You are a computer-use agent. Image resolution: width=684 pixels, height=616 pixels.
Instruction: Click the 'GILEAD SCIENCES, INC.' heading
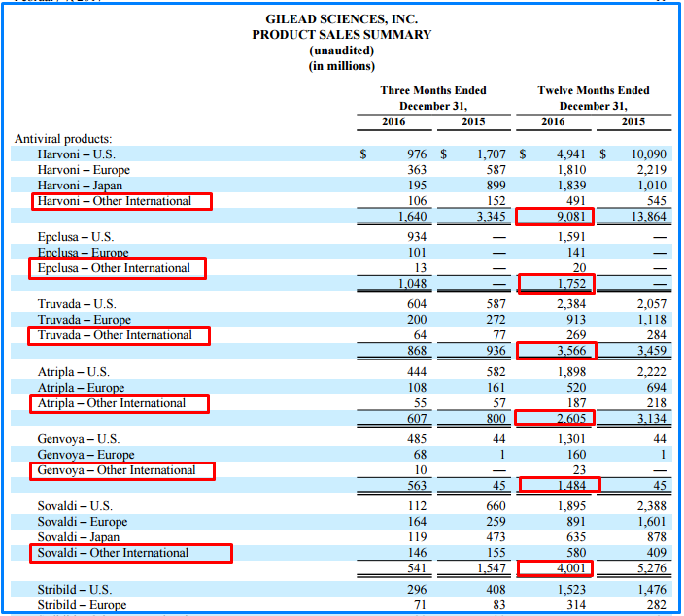click(342, 19)
